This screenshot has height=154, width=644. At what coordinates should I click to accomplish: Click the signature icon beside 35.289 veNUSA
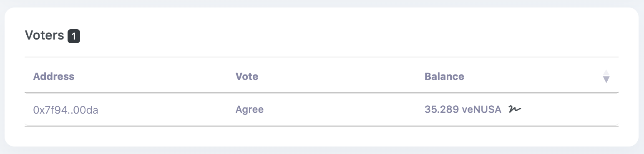click(515, 109)
